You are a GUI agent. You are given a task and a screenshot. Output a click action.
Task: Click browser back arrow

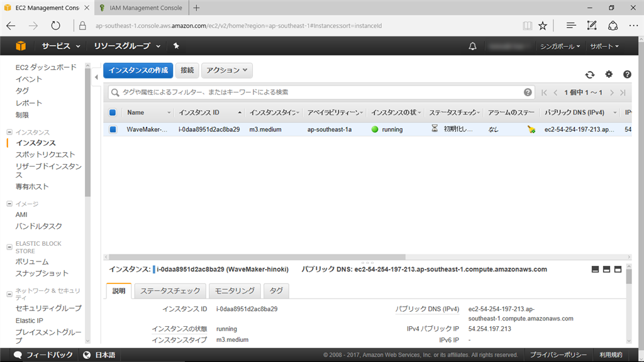pyautogui.click(x=11, y=25)
